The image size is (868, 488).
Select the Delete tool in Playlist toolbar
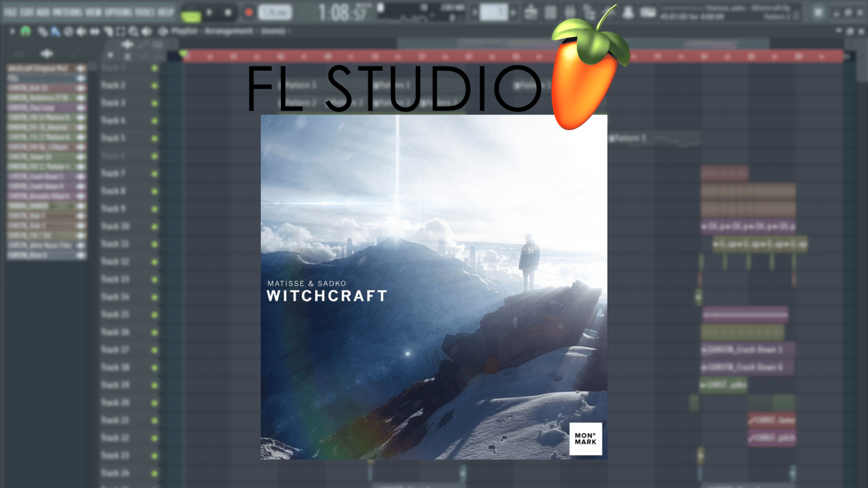(x=69, y=31)
